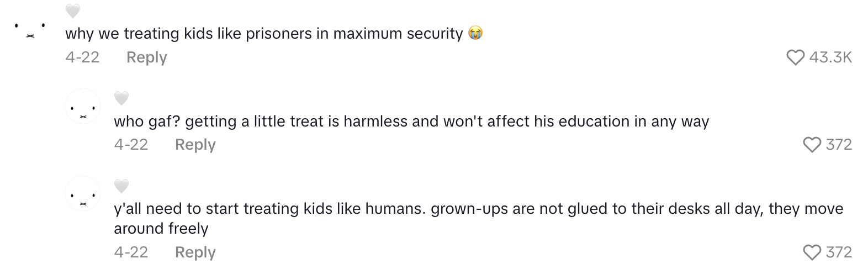Click the 372 count on 'y'all need' reply
The width and height of the screenshot is (868, 274).
(x=839, y=252)
